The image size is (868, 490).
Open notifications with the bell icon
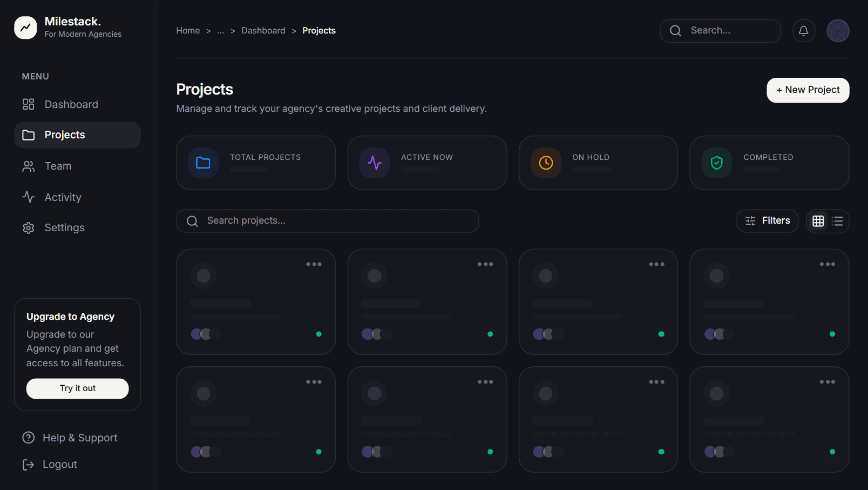[804, 31]
